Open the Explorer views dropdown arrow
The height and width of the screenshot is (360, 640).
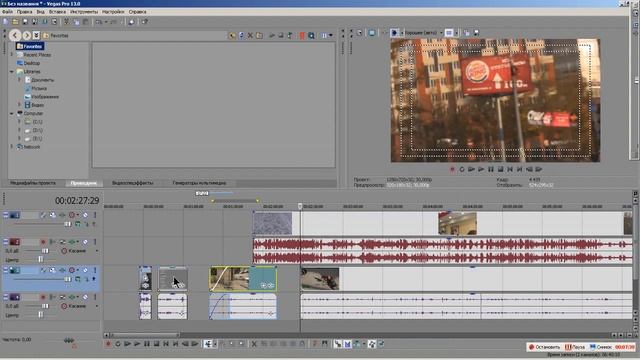coord(331,36)
